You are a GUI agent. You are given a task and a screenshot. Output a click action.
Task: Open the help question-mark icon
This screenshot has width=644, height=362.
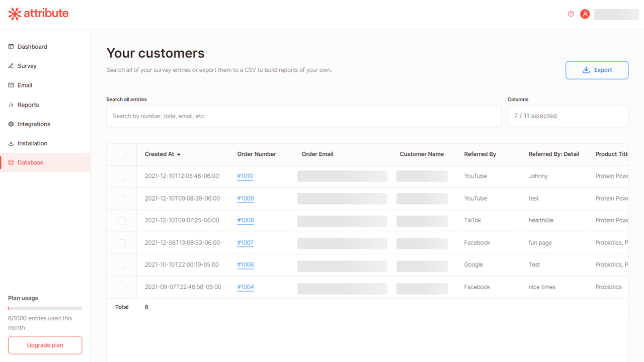pos(571,14)
